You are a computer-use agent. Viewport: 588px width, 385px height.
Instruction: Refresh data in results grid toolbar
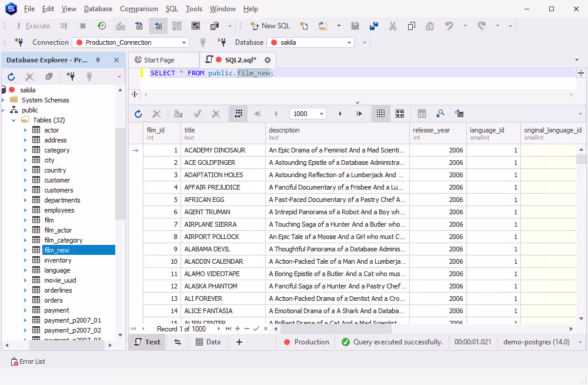(x=138, y=114)
